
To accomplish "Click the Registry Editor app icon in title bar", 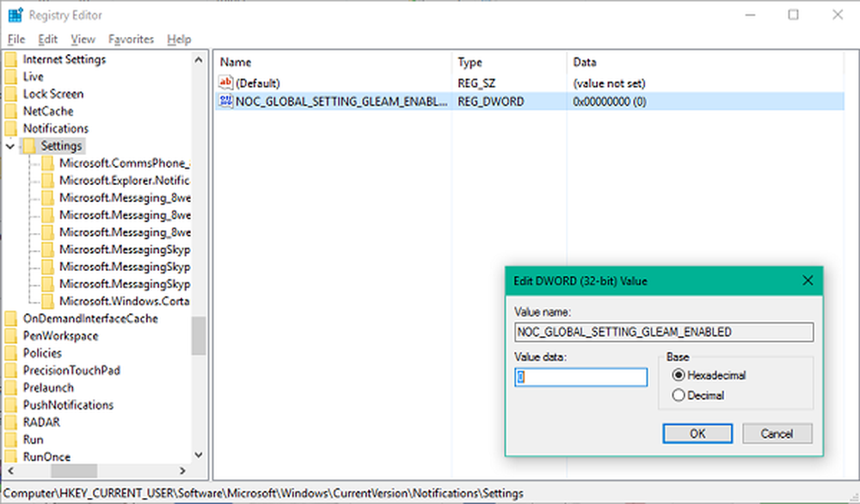I will [15, 15].
